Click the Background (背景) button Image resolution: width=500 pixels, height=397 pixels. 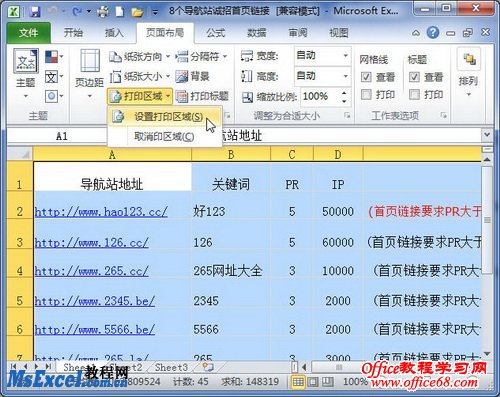[x=192, y=77]
